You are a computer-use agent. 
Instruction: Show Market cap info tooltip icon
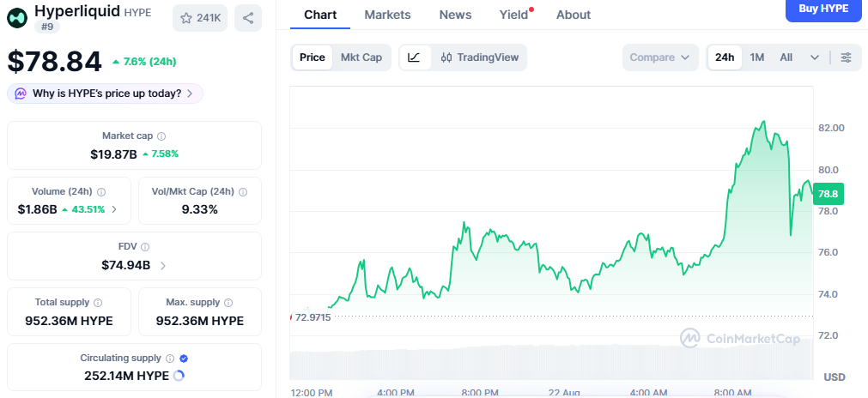coord(161,136)
